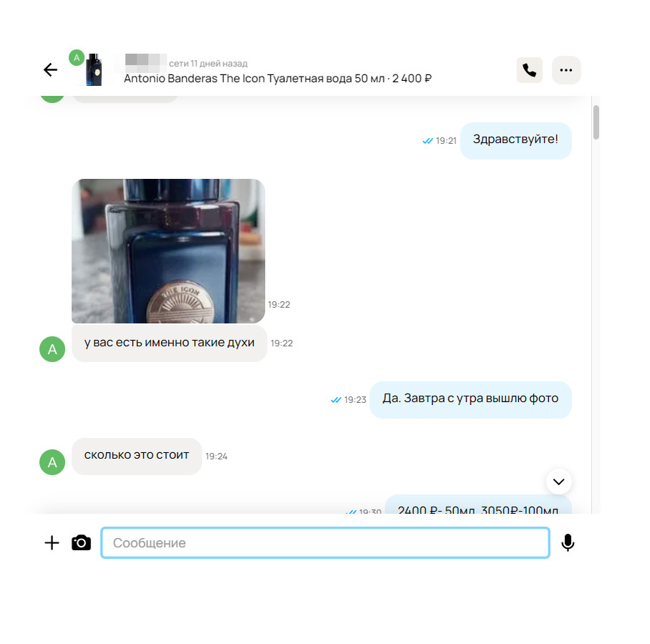Click avatar beside 'у вас есть именно' message
This screenshot has height=644, width=650.
tap(52, 349)
